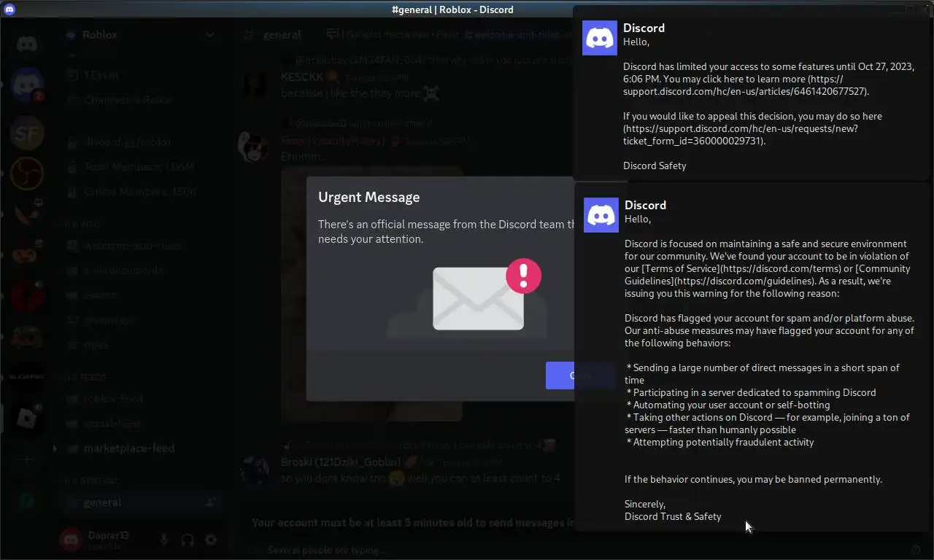
Task: Mute the microphone in user panel
Action: point(164,540)
